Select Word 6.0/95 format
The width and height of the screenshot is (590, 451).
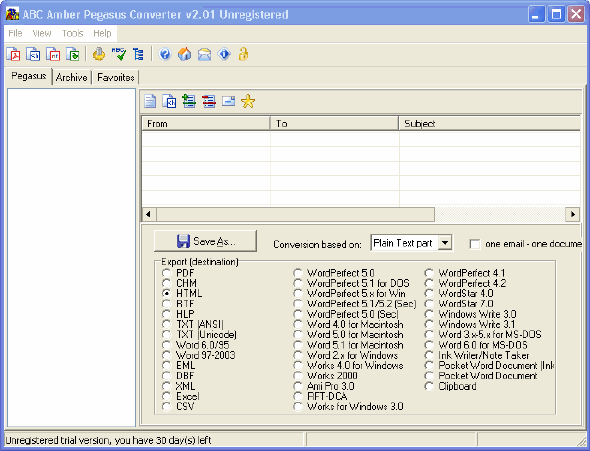166,345
